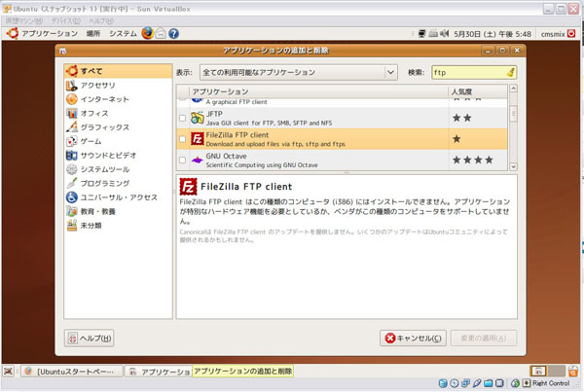
Task: Click the application list scrollbar thumb
Action: click(x=513, y=114)
